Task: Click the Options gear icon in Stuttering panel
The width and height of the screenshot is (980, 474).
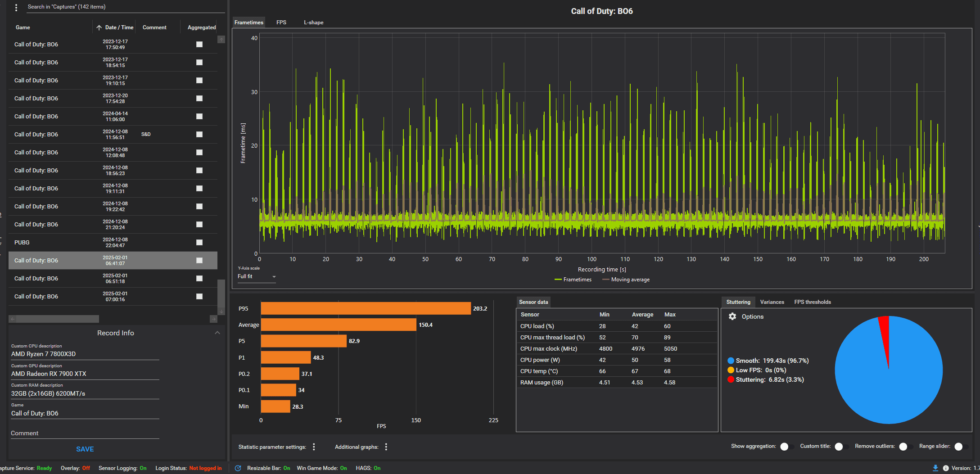Action: 732,316
